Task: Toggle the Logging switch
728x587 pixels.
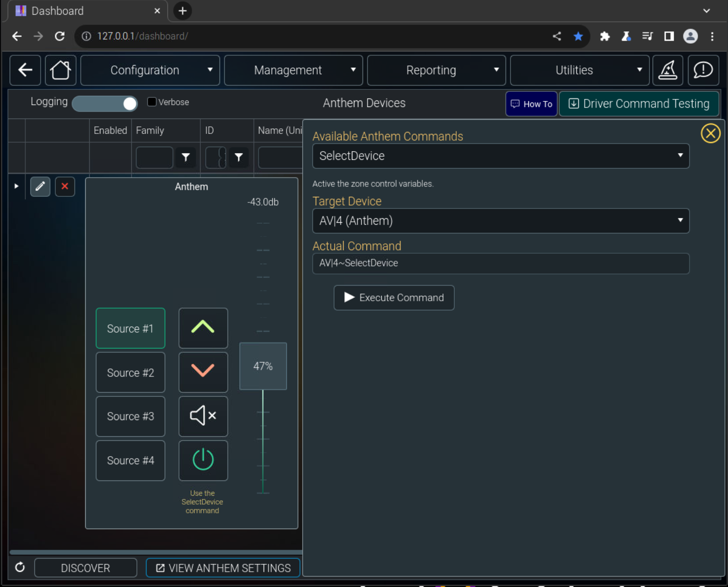Action: pyautogui.click(x=104, y=103)
